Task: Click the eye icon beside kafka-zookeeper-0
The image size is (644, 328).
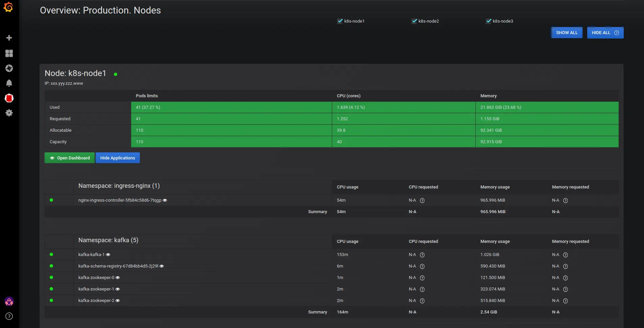Action: [x=118, y=277]
